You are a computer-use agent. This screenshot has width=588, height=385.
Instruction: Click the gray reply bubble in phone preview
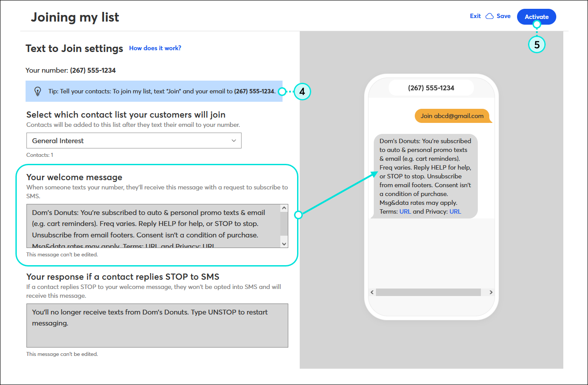(x=426, y=176)
